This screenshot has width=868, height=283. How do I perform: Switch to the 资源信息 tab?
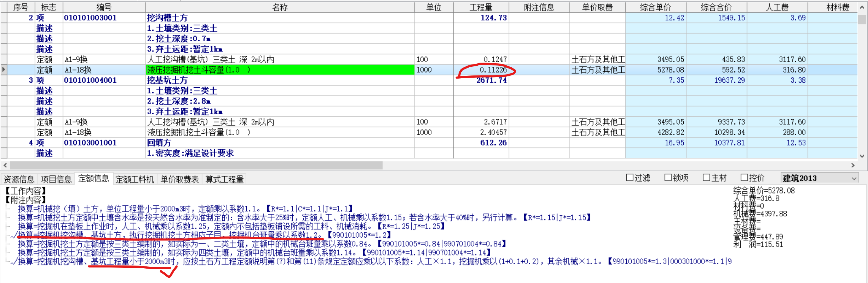pyautogui.click(x=19, y=179)
